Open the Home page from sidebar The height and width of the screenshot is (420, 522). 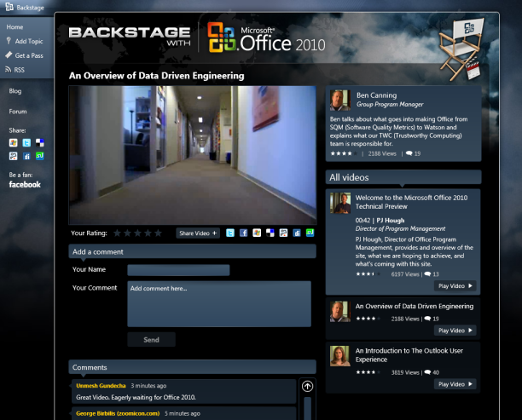[x=15, y=27]
